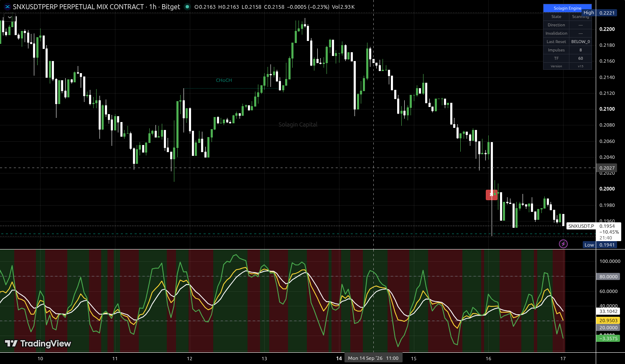Click the purple lightning bolt icon

(x=563, y=244)
